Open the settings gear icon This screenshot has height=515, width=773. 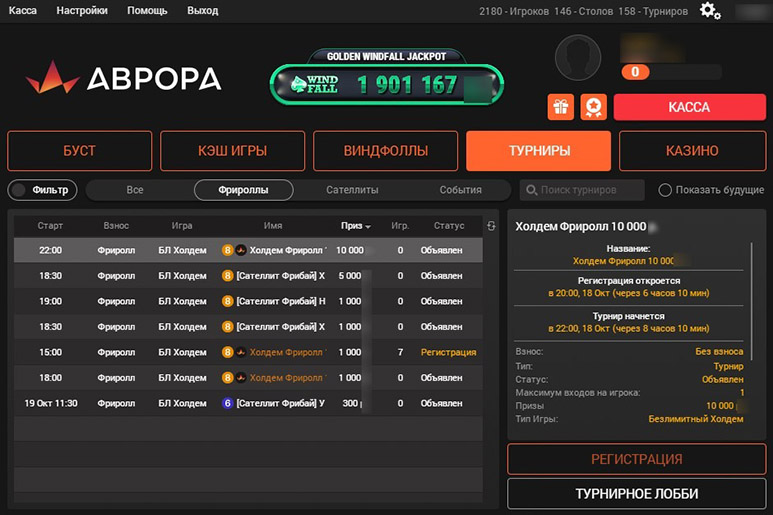pos(710,11)
